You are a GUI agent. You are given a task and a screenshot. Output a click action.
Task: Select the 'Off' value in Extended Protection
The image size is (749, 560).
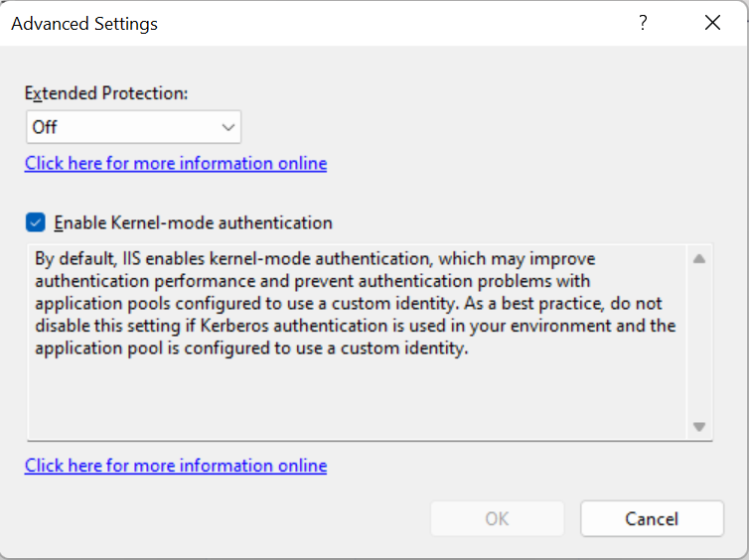46,127
